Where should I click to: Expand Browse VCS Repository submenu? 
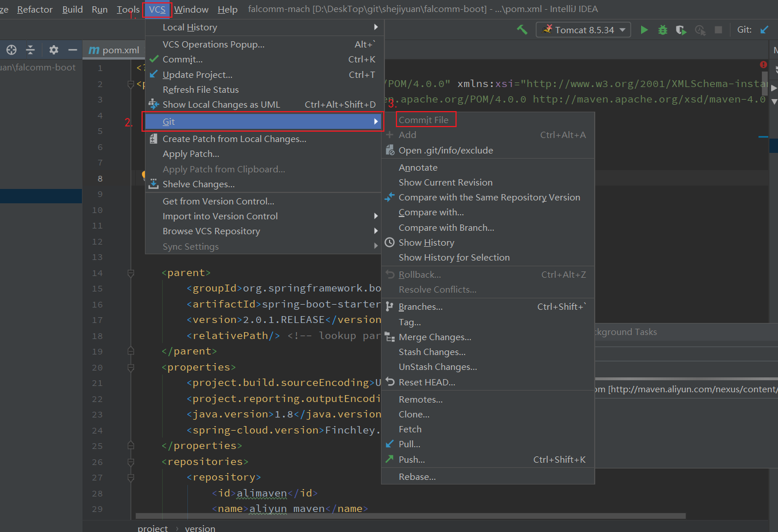pos(264,231)
